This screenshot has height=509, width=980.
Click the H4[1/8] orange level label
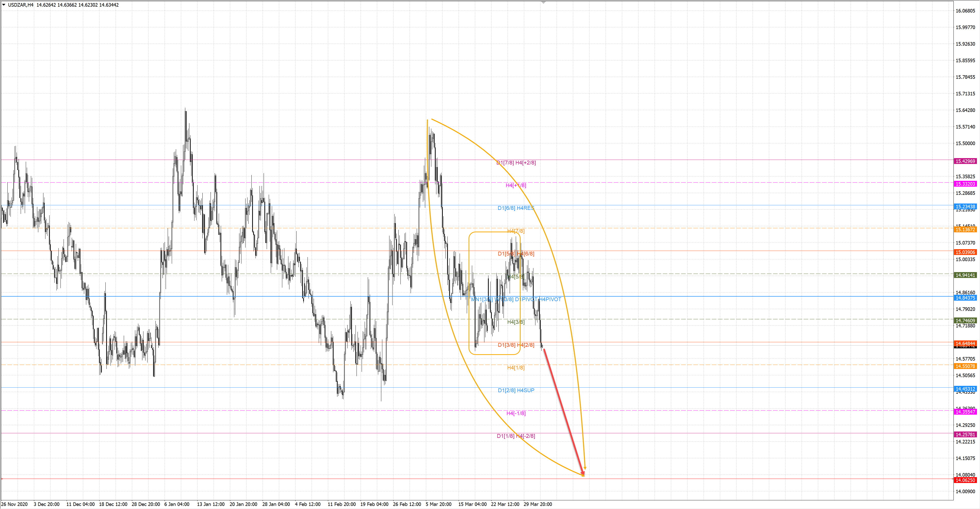point(516,367)
